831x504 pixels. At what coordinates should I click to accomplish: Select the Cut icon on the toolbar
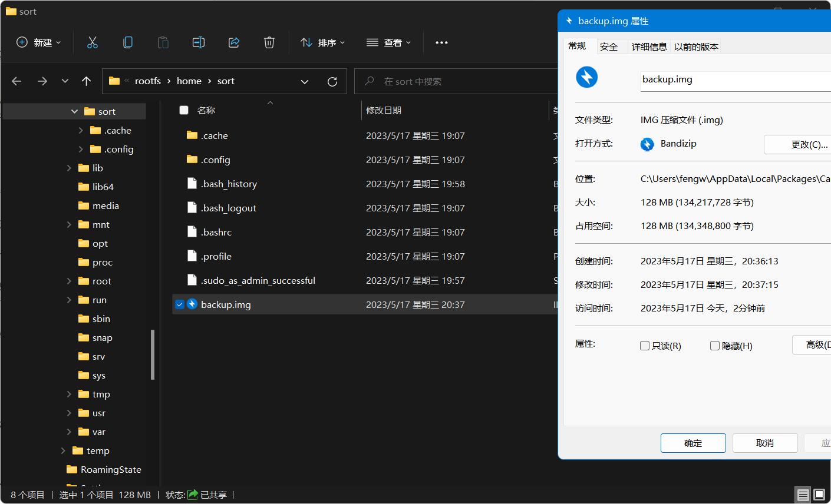pyautogui.click(x=92, y=42)
